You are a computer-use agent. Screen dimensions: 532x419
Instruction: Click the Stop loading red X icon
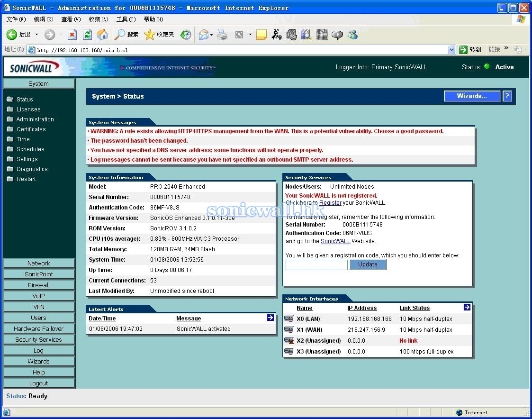click(x=72, y=35)
